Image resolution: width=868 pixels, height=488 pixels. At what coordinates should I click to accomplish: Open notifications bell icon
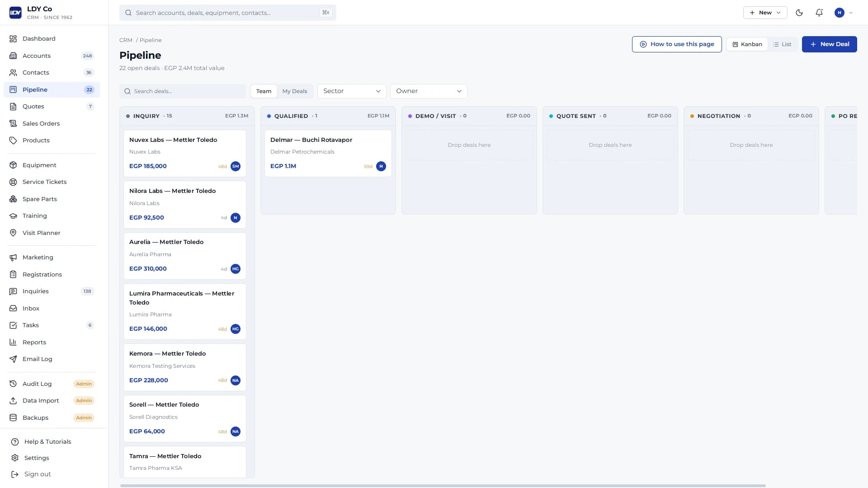click(x=819, y=13)
